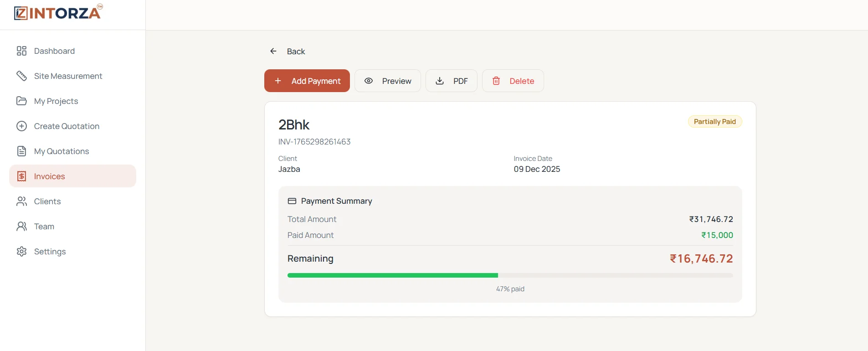Viewport: 868px width, 351px height.
Task: Download invoice as PDF
Action: point(452,81)
